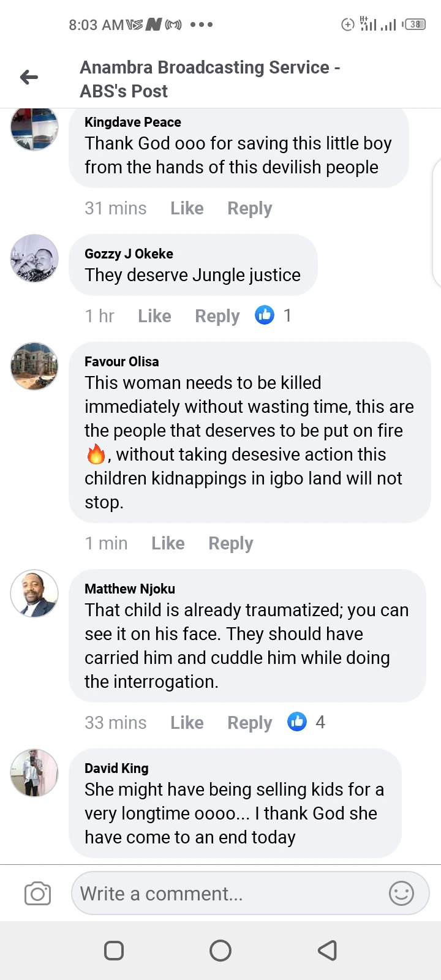Like Favour Olisa's comment
Image resolution: width=441 pixels, height=980 pixels.
coord(168,543)
